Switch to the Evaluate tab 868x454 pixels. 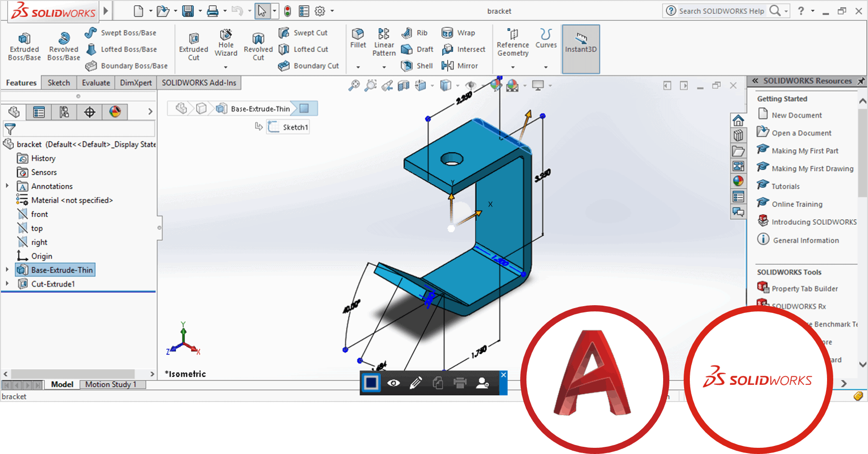96,83
